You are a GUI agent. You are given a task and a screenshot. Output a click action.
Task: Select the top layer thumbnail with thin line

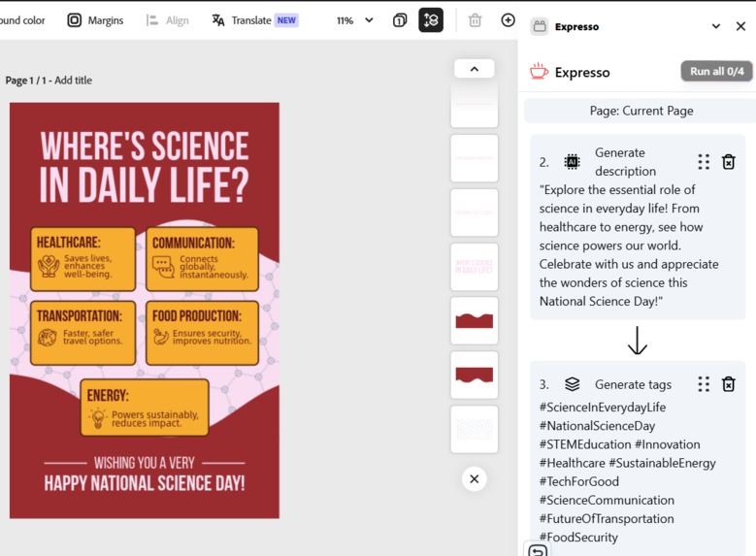475,105
